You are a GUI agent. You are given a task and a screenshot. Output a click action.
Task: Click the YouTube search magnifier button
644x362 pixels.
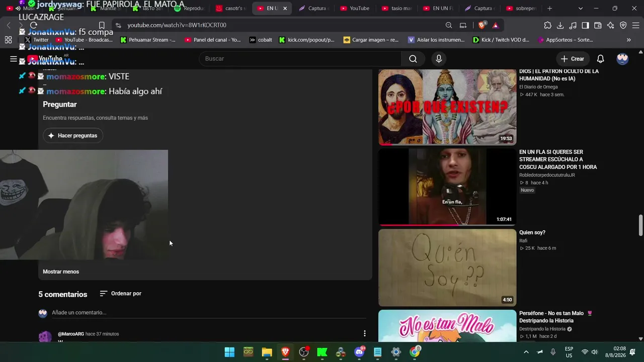tap(413, 59)
